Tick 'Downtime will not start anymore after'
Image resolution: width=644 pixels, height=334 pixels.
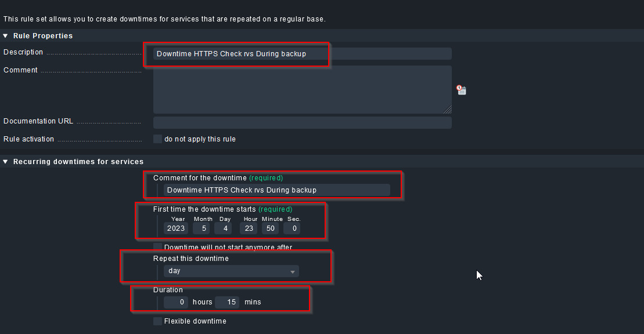pyautogui.click(x=157, y=247)
